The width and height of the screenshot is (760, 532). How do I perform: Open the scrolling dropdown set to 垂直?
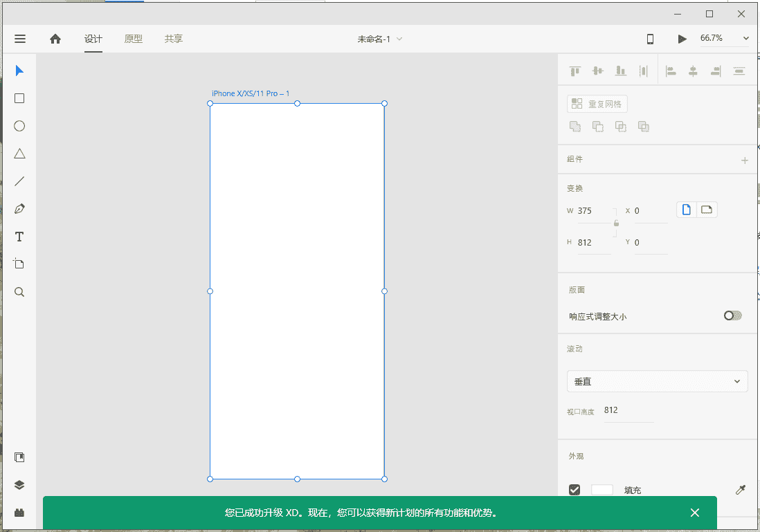pos(657,381)
